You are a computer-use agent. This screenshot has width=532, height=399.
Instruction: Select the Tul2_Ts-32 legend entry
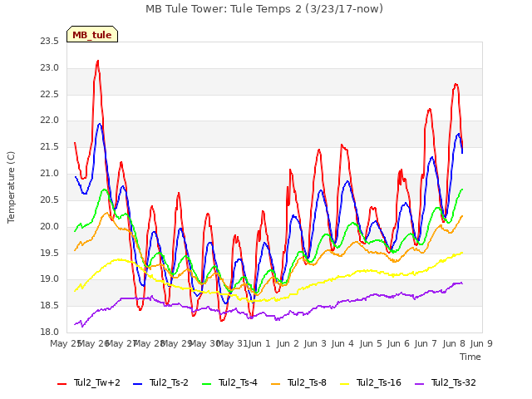pos(446,382)
